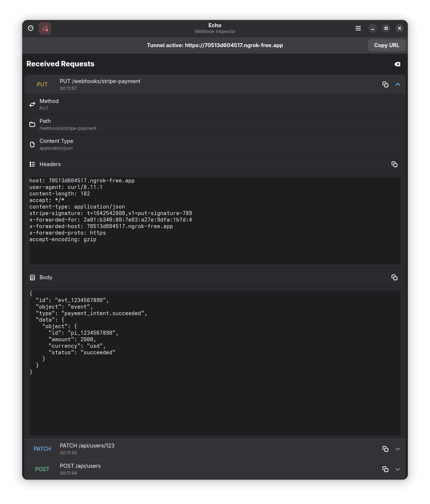Click the Path folder icon
This screenshot has height=504, width=430.
pyautogui.click(x=32, y=124)
